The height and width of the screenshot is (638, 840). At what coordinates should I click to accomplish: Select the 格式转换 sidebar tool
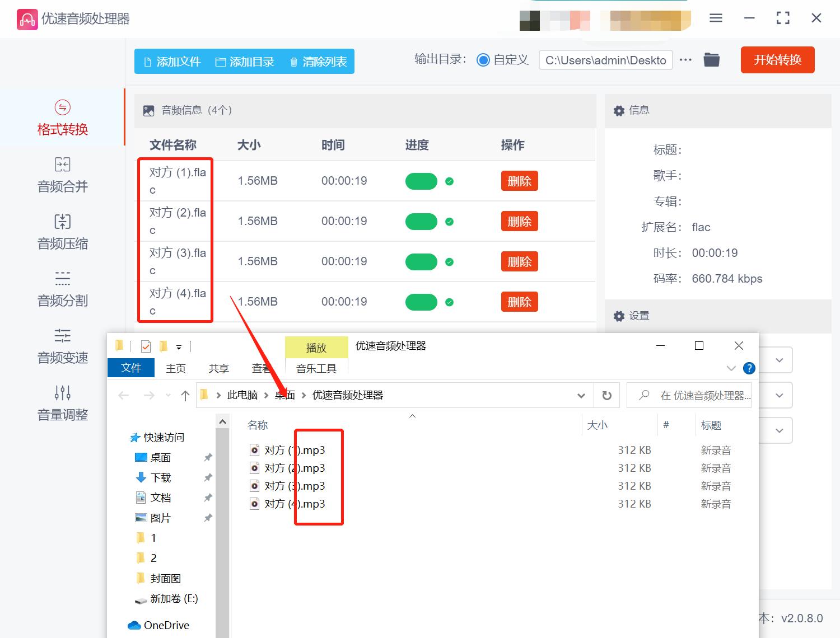62,118
